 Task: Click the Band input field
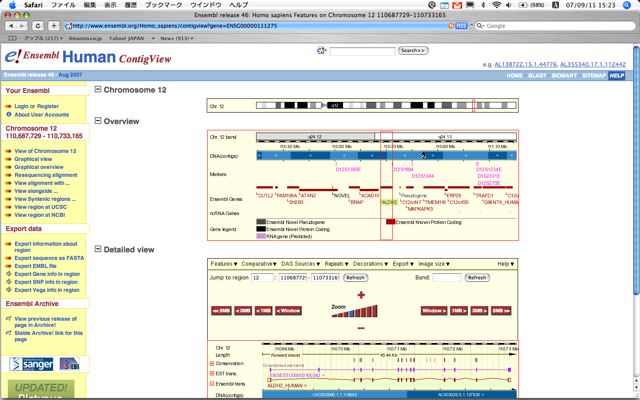click(x=446, y=278)
